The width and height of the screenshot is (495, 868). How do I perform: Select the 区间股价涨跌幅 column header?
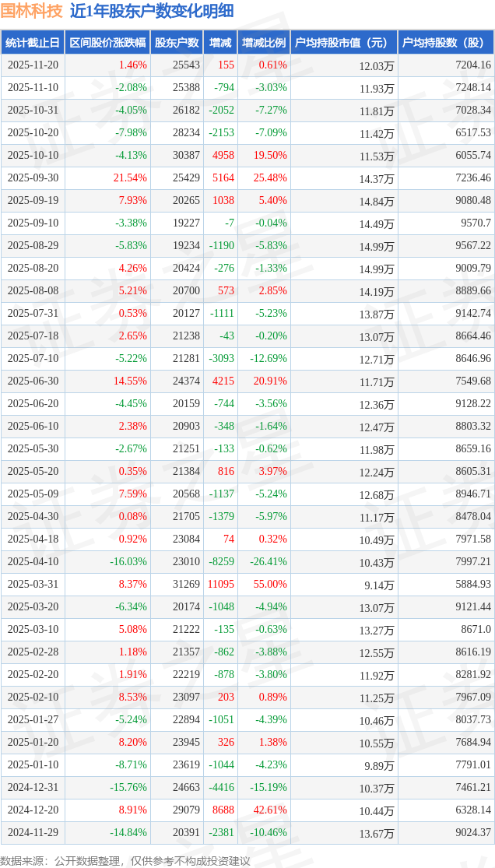point(107,43)
